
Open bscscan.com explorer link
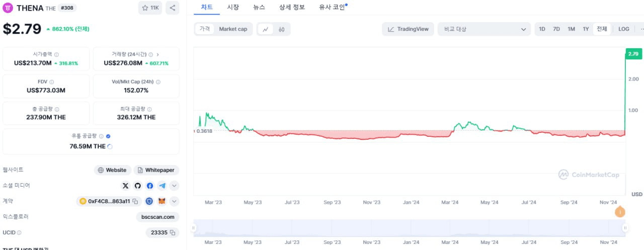click(157, 217)
